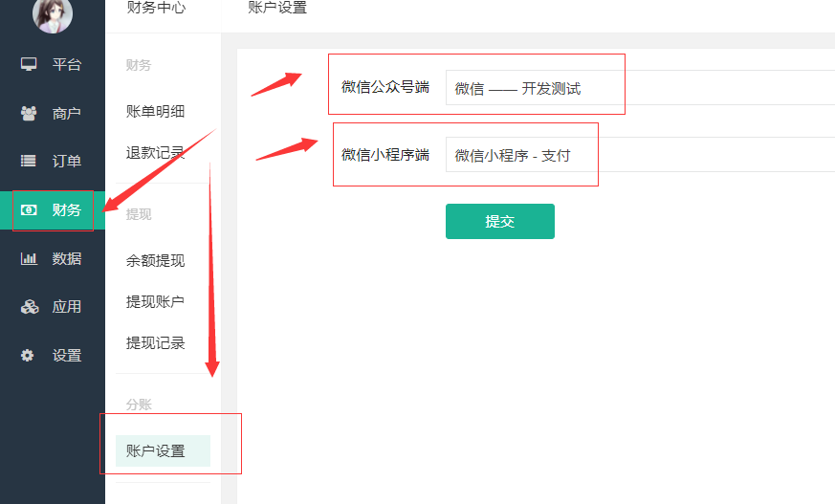Click the green 提交 button
This screenshot has height=504, width=835.
click(500, 222)
